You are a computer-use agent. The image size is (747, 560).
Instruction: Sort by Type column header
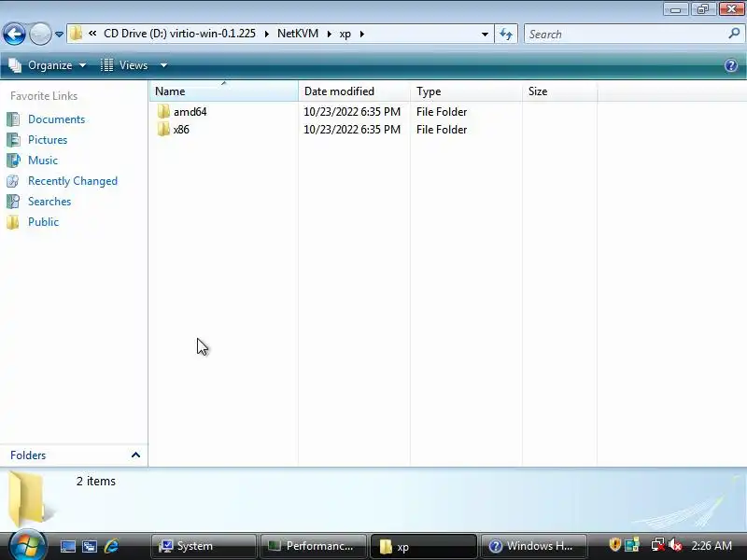click(x=466, y=91)
